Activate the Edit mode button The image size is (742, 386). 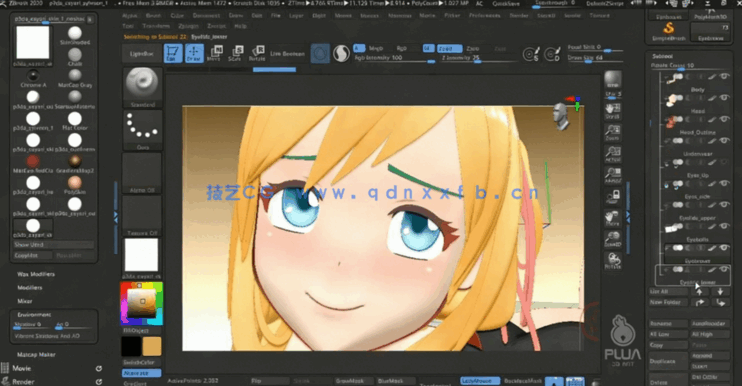pyautogui.click(x=173, y=53)
